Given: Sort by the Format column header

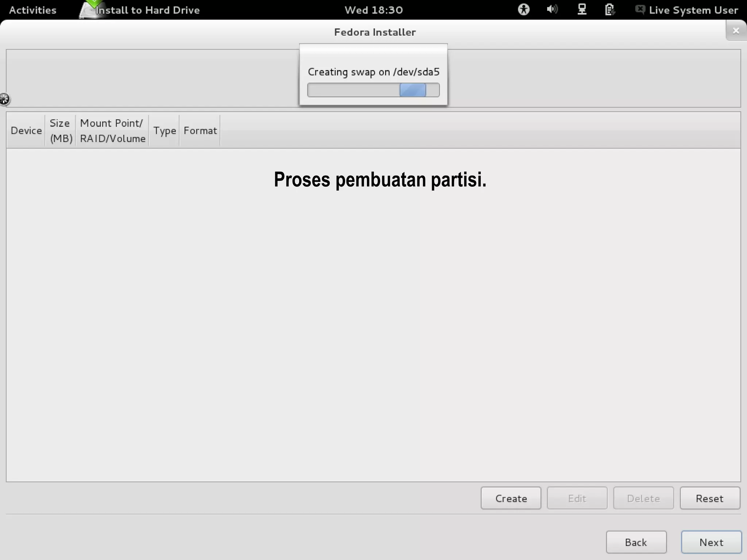Looking at the screenshot, I should coord(200,131).
